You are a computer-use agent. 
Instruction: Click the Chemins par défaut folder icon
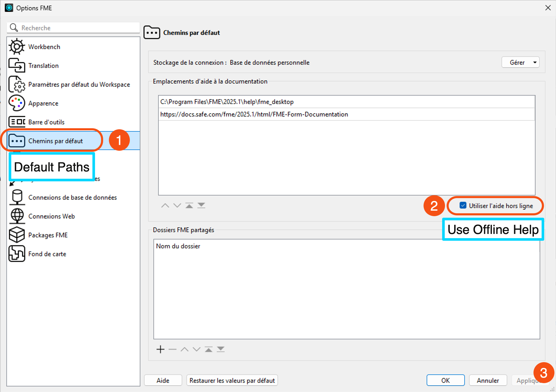pyautogui.click(x=17, y=141)
